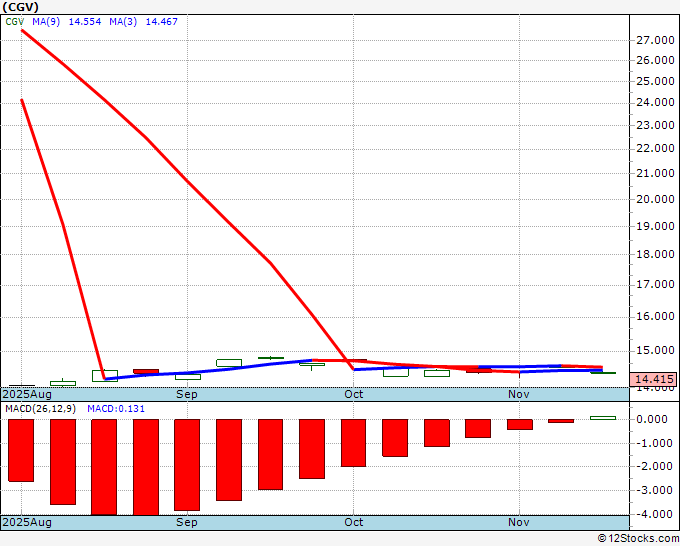The width and height of the screenshot is (680, 546).
Task: Click the current price tag 14.415
Action: pos(654,379)
